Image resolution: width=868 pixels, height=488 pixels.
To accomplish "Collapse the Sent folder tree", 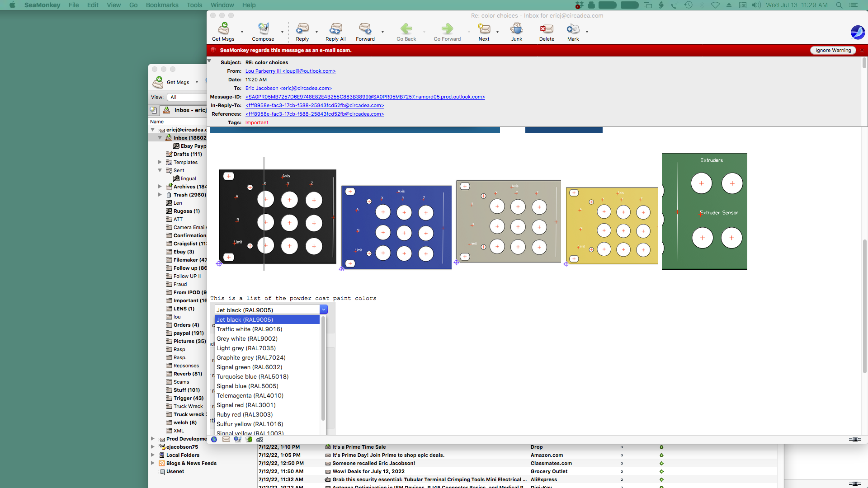I will click(x=160, y=170).
